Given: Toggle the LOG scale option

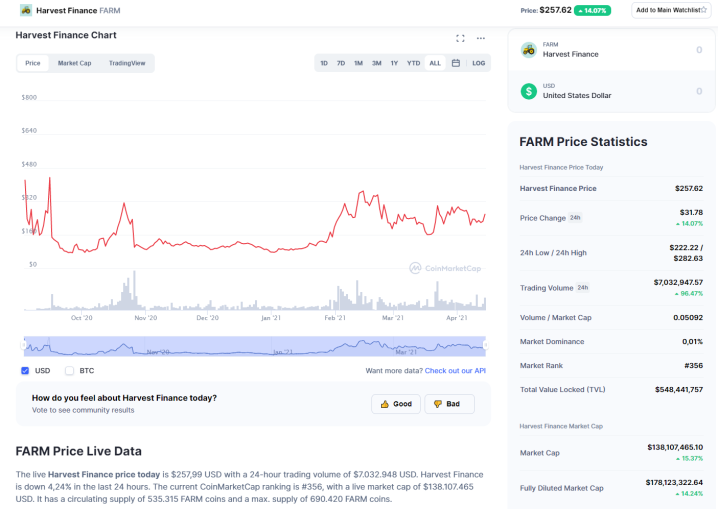Looking at the screenshot, I should pos(479,63).
